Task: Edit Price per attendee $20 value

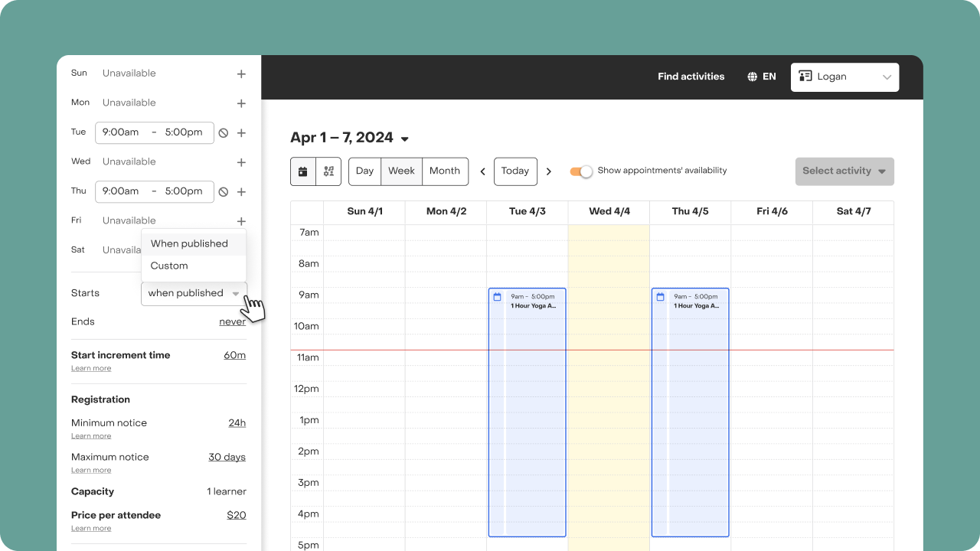Action: coord(237,515)
